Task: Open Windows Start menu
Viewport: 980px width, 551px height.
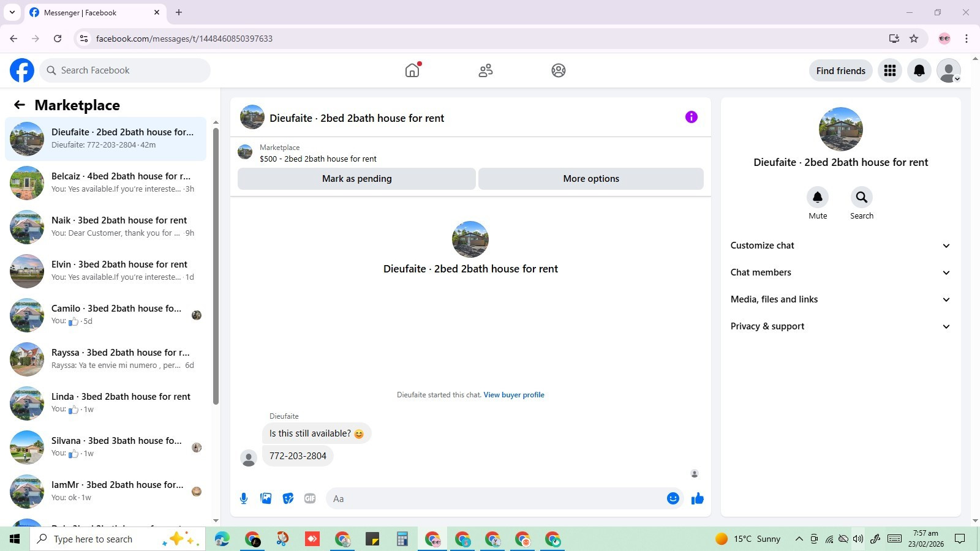Action: point(15,539)
